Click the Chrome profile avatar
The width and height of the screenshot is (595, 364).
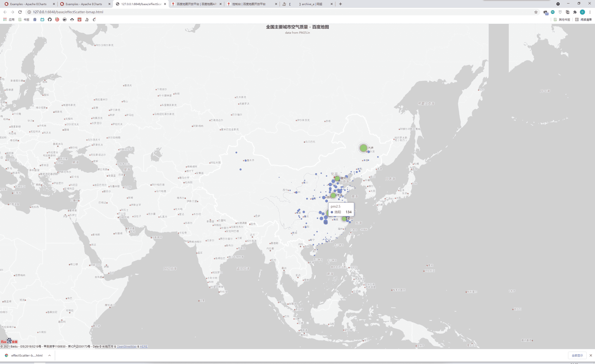[x=582, y=12]
